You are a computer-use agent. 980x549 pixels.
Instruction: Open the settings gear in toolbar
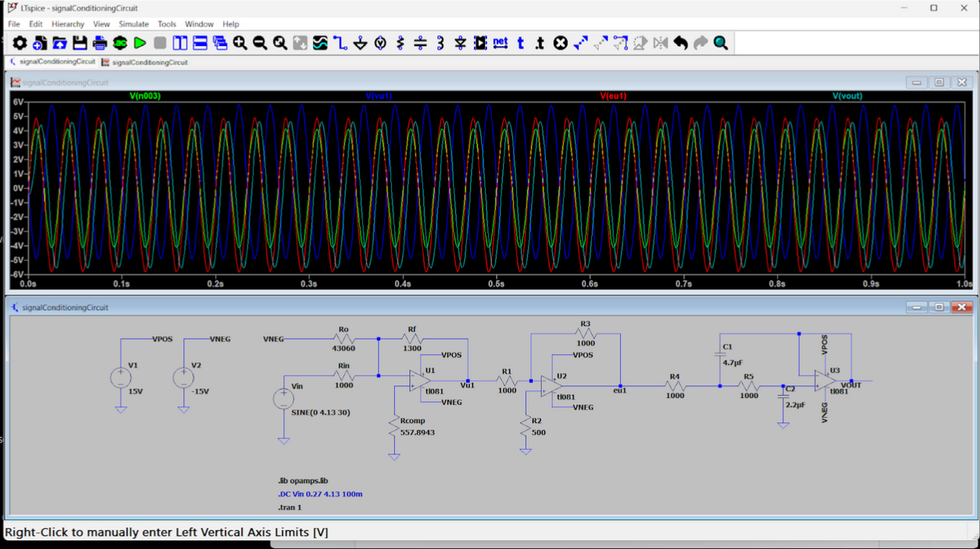[x=20, y=43]
